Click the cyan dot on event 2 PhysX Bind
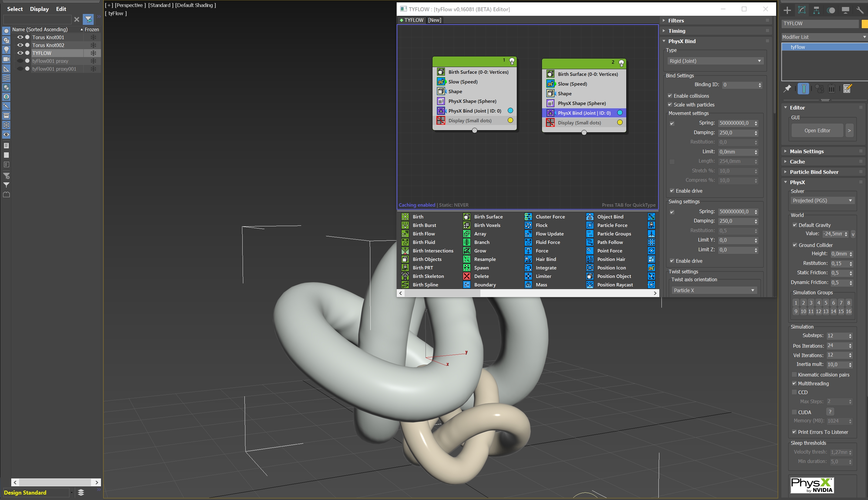The height and width of the screenshot is (500, 868). click(620, 113)
